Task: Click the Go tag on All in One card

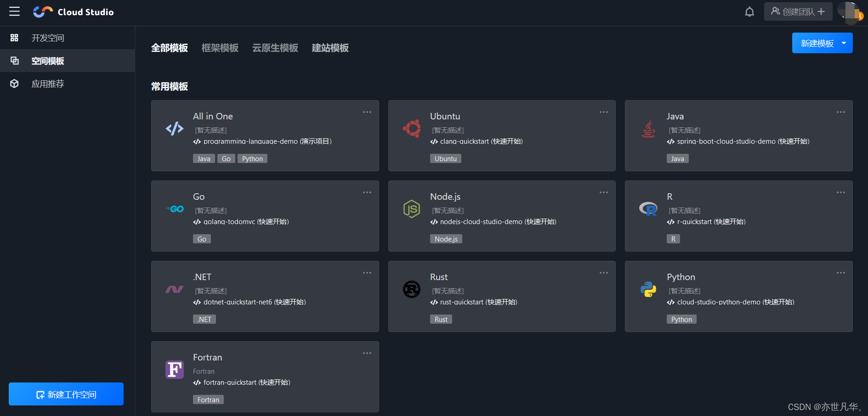Action: 226,158
